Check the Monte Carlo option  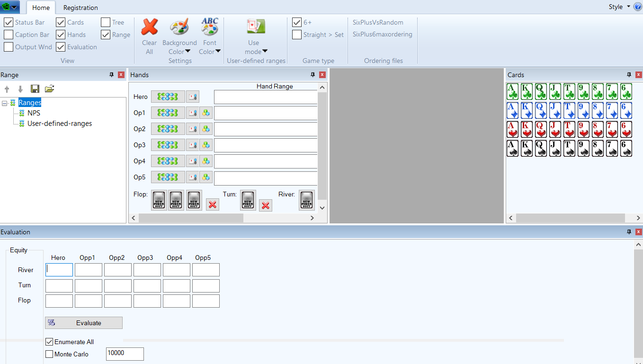pos(49,354)
